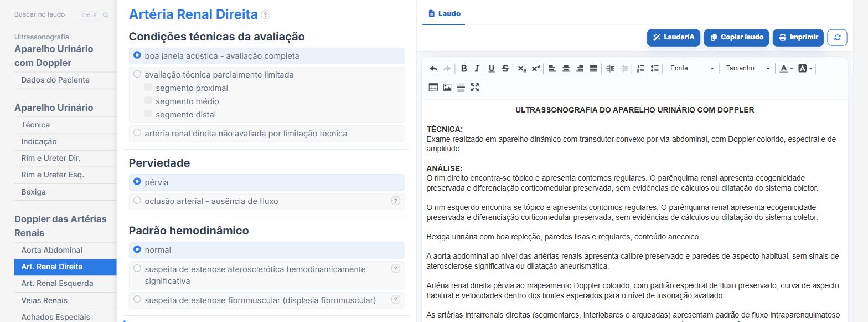Click the TÉCNICA heading in the report
868x322 pixels.
(445, 129)
